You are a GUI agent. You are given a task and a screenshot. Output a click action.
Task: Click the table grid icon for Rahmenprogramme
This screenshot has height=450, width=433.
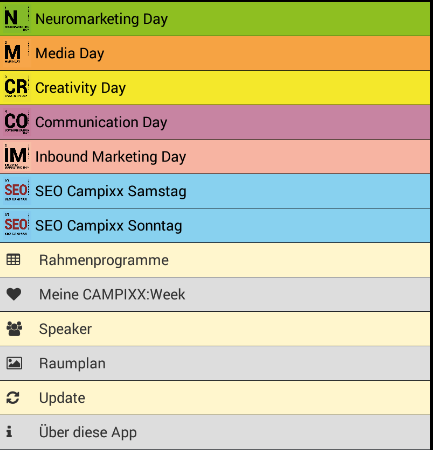(13, 260)
